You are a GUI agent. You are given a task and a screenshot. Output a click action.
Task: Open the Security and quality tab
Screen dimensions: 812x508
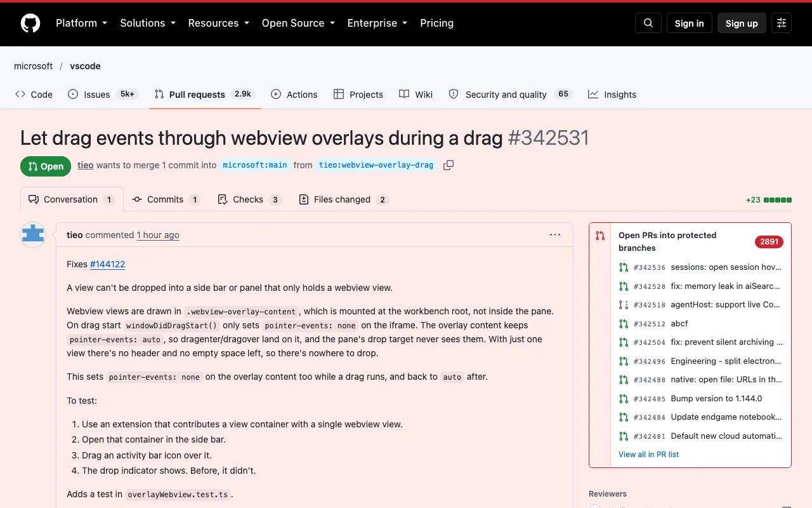(510, 95)
